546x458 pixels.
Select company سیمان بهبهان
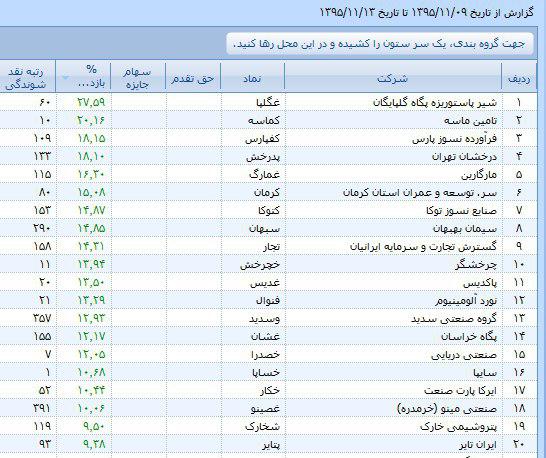[465, 228]
